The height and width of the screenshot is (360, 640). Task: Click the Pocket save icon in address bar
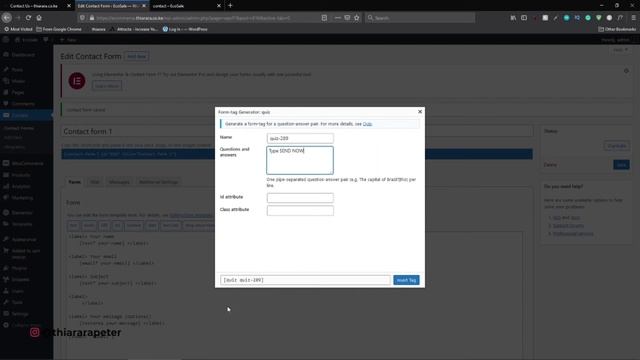pos(347,18)
